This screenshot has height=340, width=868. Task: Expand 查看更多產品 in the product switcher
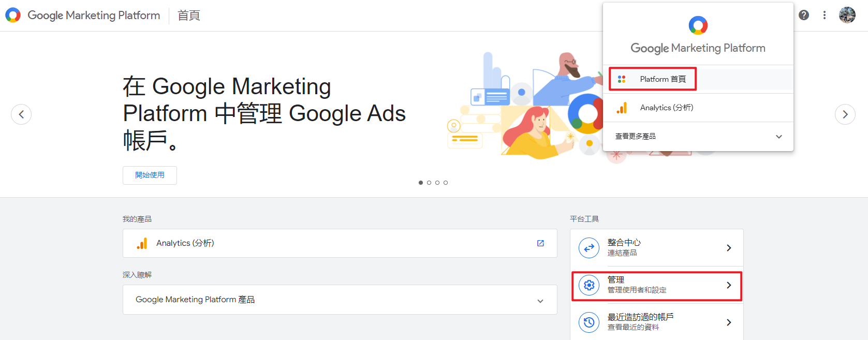[x=698, y=137]
